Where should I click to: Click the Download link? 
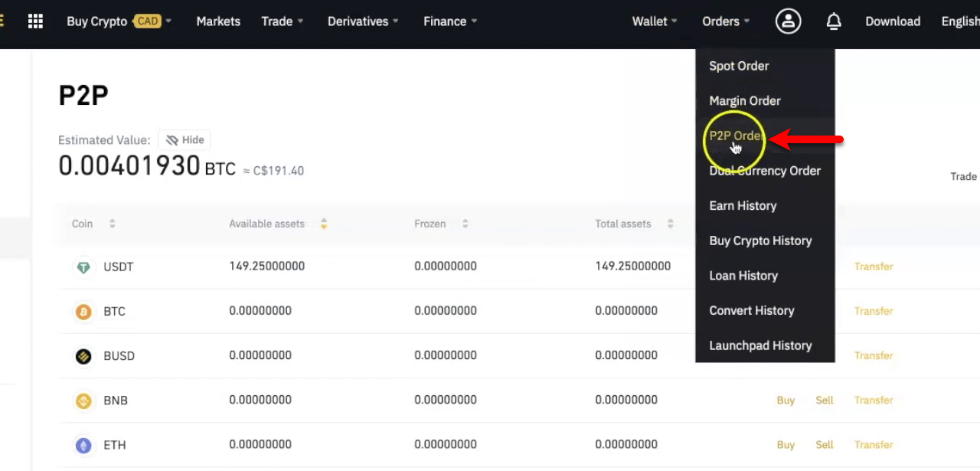pos(893,21)
